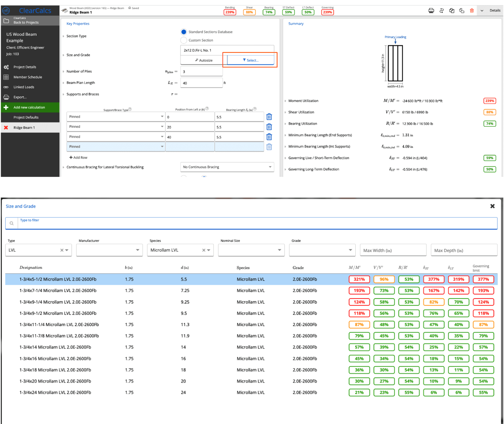Viewport: 504px width, 424px height.
Task: Select the 1-3/4x11-7/8 Microllam LVL row
Action: coord(251,336)
